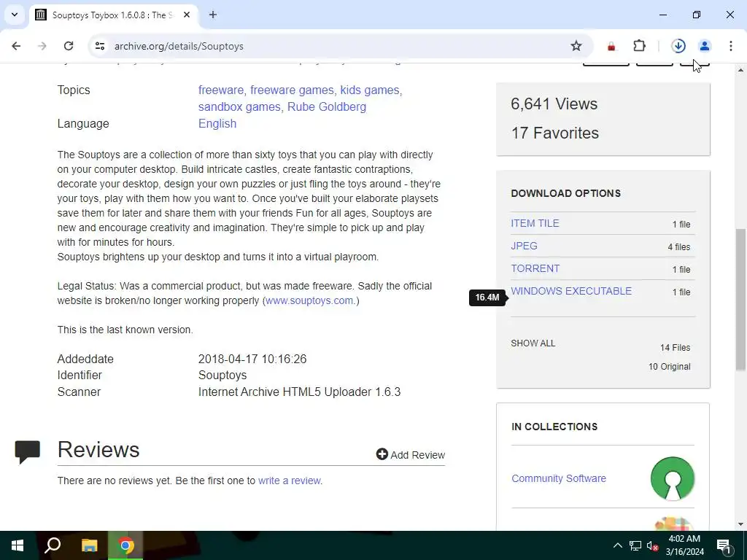Click the Chrome taskbar icon
The width and height of the screenshot is (747, 560).
[x=125, y=545]
